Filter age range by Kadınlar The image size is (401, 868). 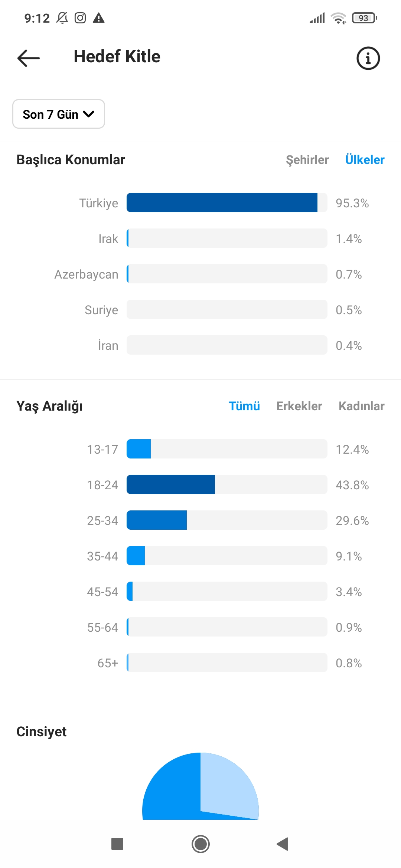(x=361, y=406)
